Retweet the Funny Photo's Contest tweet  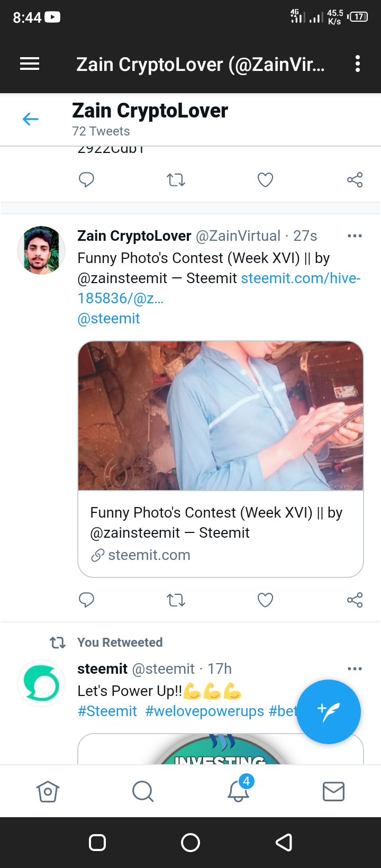(176, 600)
